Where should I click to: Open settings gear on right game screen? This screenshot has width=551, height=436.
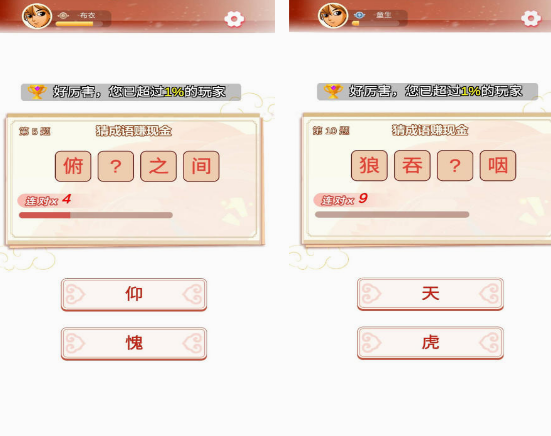(x=531, y=18)
